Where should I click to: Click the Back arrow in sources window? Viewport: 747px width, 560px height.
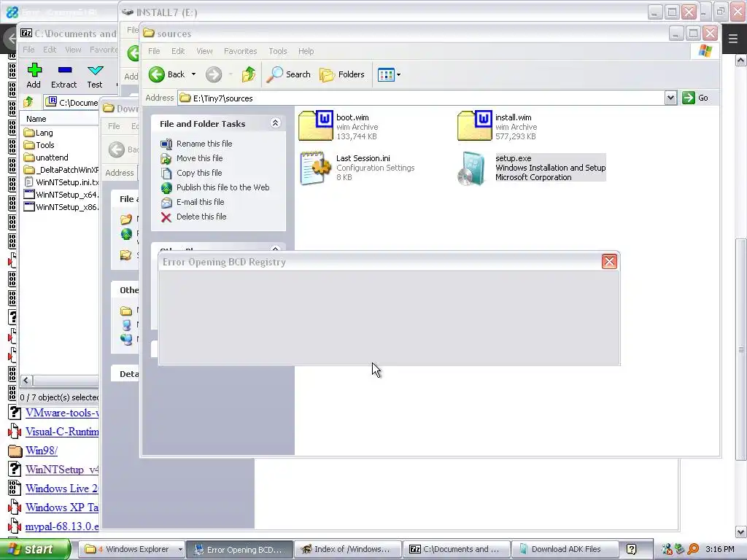tap(157, 74)
